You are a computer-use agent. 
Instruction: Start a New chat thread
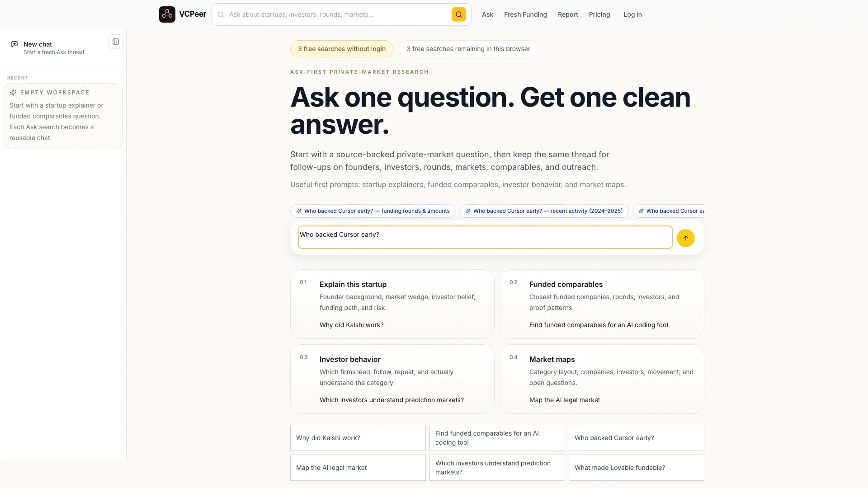click(x=54, y=48)
